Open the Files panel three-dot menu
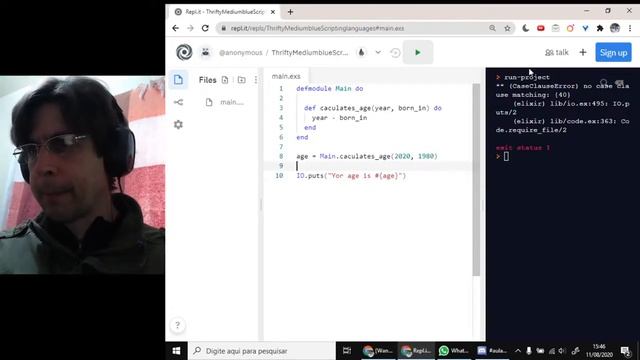Screen dimensions: 640x360 pos(256,80)
